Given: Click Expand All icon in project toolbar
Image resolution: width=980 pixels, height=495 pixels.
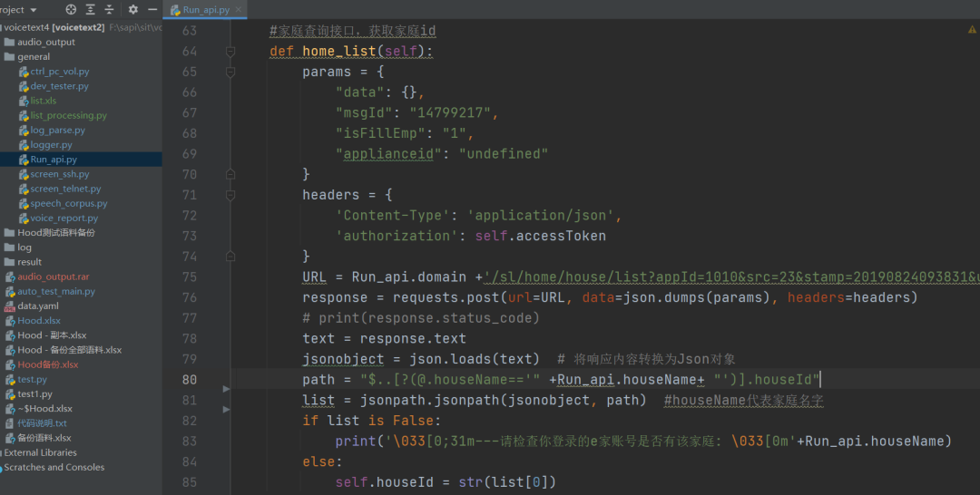Looking at the screenshot, I should (90, 9).
